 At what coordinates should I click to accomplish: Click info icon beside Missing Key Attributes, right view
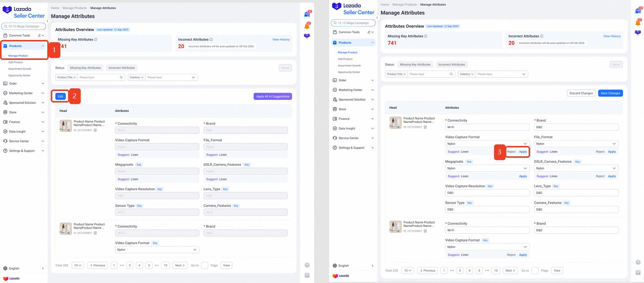(x=426, y=36)
